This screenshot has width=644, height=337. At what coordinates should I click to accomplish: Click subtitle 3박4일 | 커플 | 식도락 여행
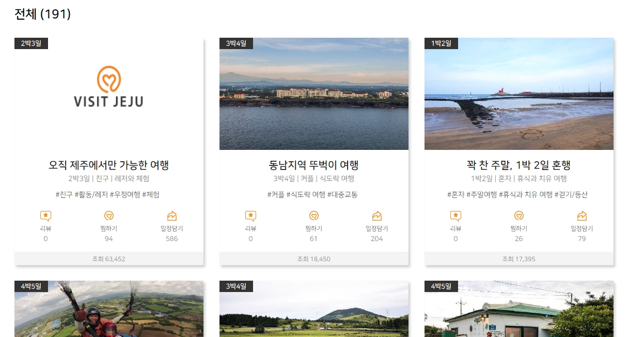click(x=314, y=179)
